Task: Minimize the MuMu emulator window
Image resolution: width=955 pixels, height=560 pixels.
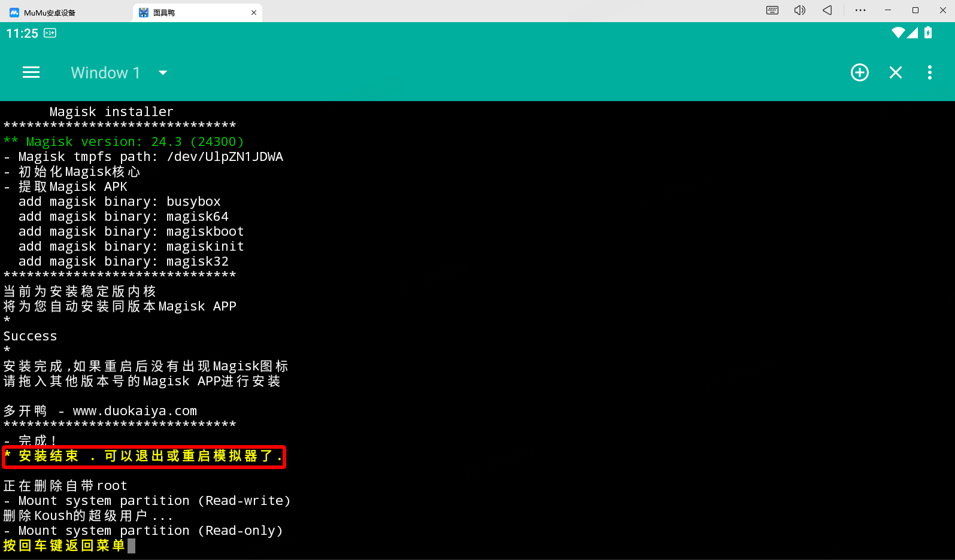Action: (x=888, y=10)
